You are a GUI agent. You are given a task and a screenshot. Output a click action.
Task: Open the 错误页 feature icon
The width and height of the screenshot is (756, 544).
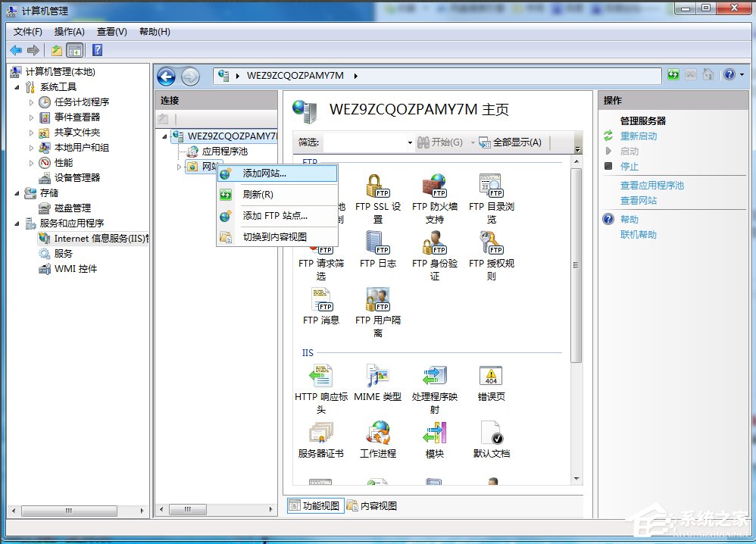pyautogui.click(x=491, y=377)
